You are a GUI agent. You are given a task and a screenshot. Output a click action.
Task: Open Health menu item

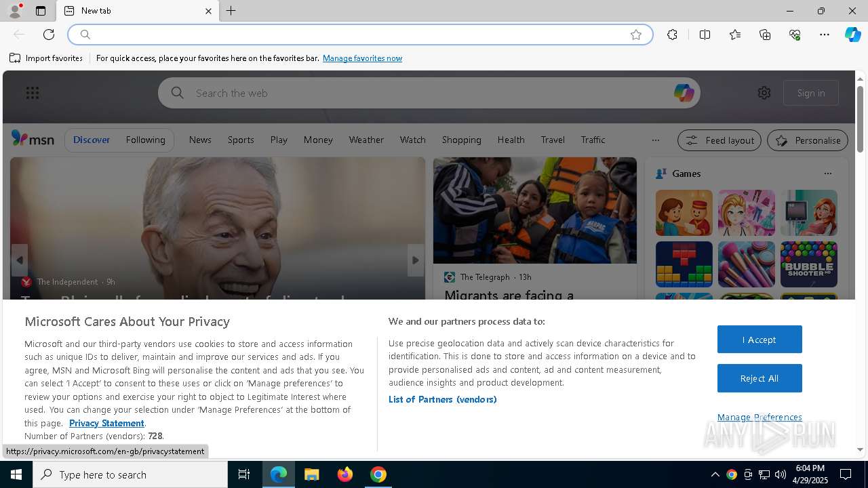pos(511,140)
